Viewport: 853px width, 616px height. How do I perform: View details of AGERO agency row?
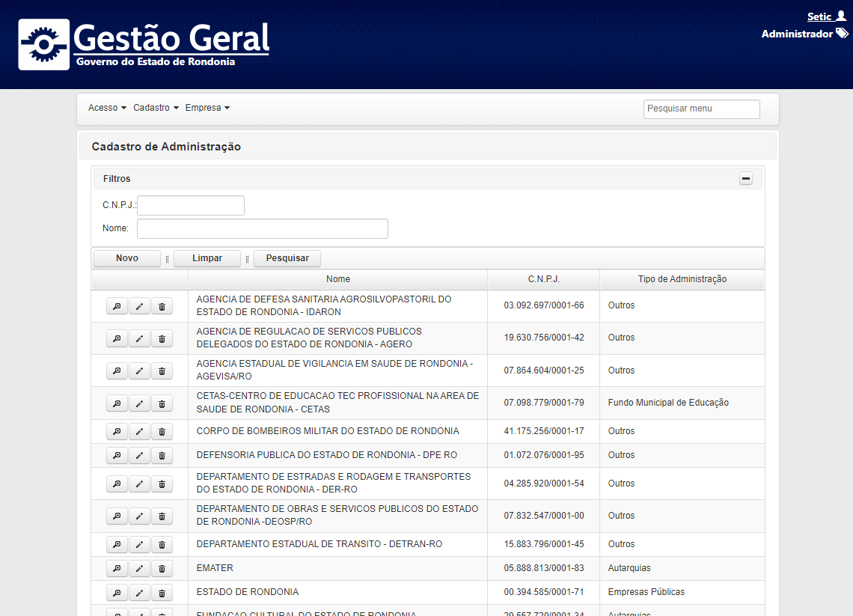tap(117, 338)
